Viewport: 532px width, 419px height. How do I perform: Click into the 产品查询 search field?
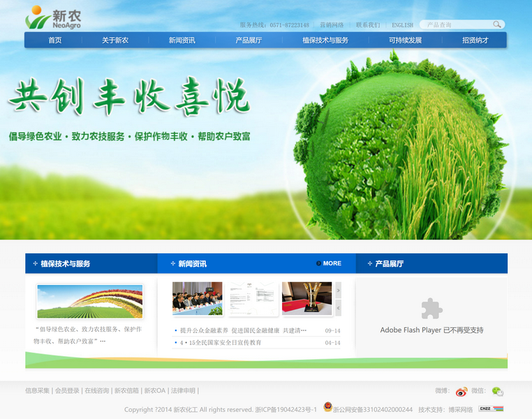457,24
